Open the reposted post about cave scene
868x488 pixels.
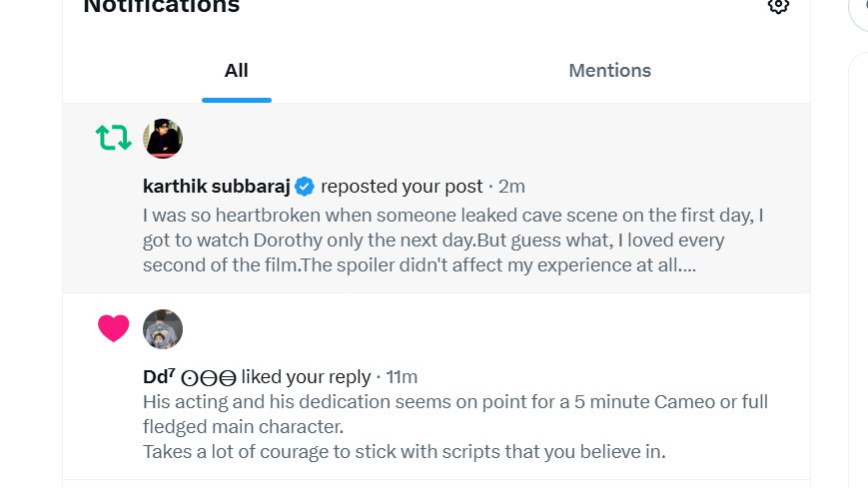point(452,241)
